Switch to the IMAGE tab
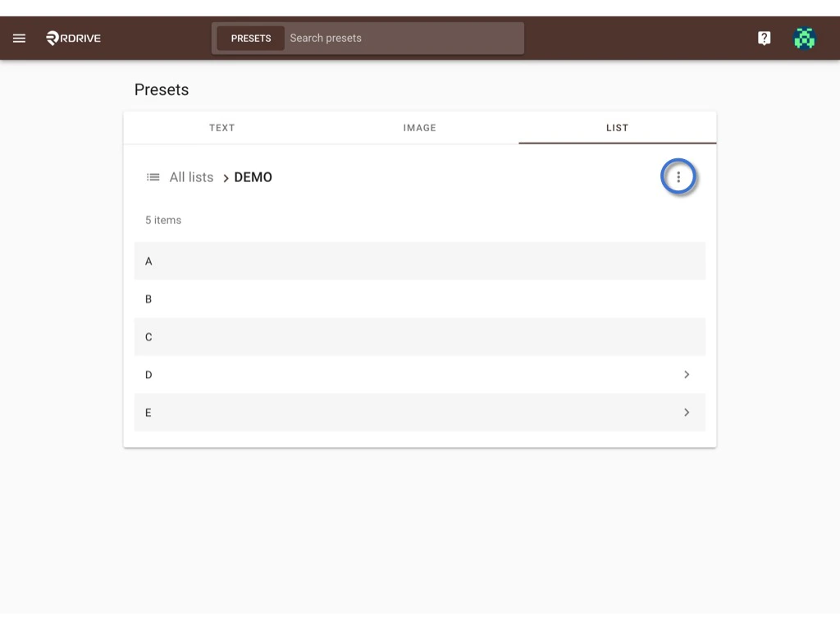 pos(419,128)
